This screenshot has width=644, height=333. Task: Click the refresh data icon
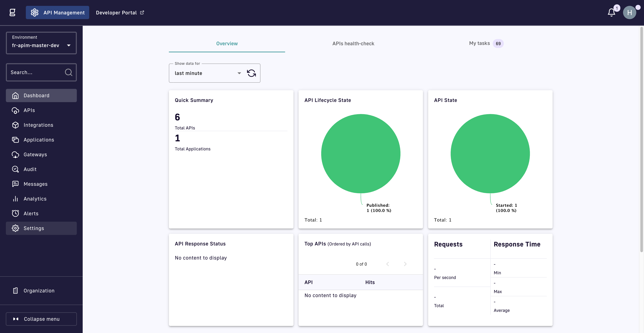point(251,73)
